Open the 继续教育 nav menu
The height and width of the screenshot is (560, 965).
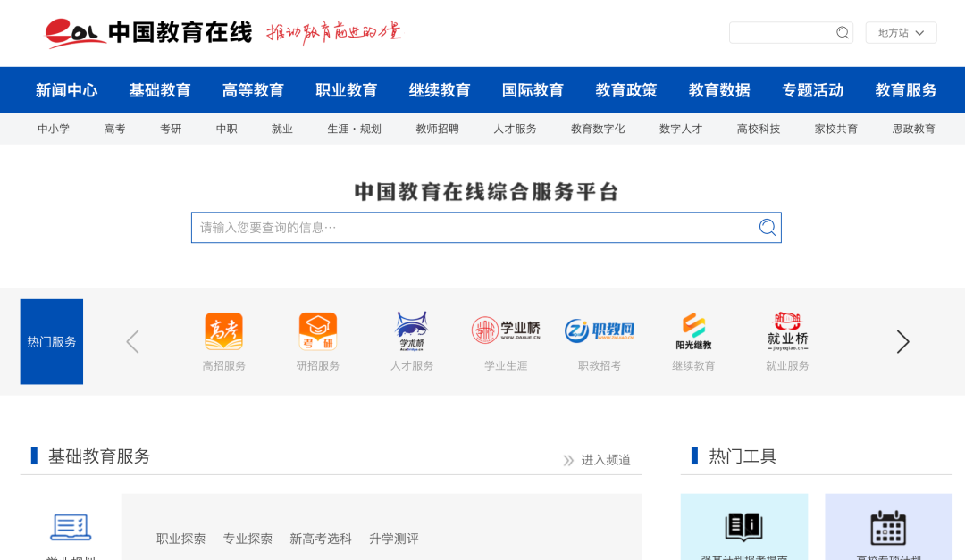(x=440, y=90)
